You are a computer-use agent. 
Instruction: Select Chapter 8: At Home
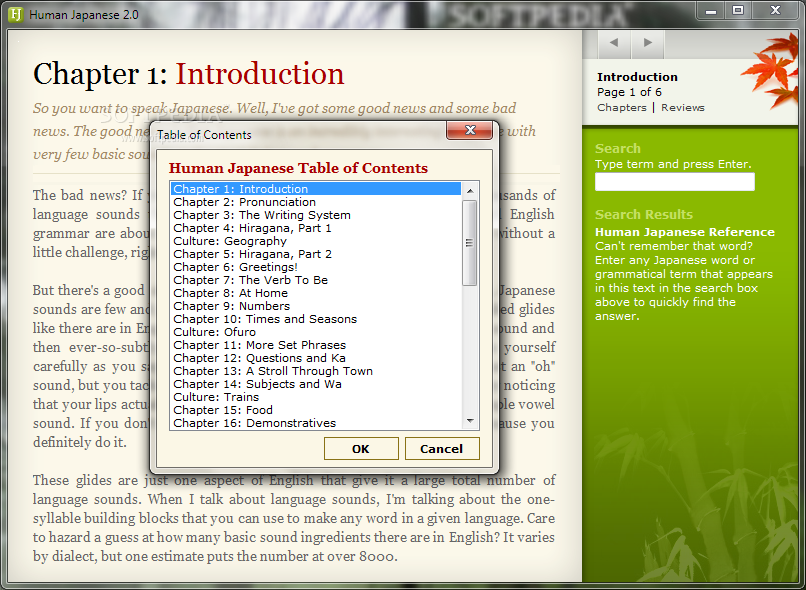pyautogui.click(x=316, y=293)
